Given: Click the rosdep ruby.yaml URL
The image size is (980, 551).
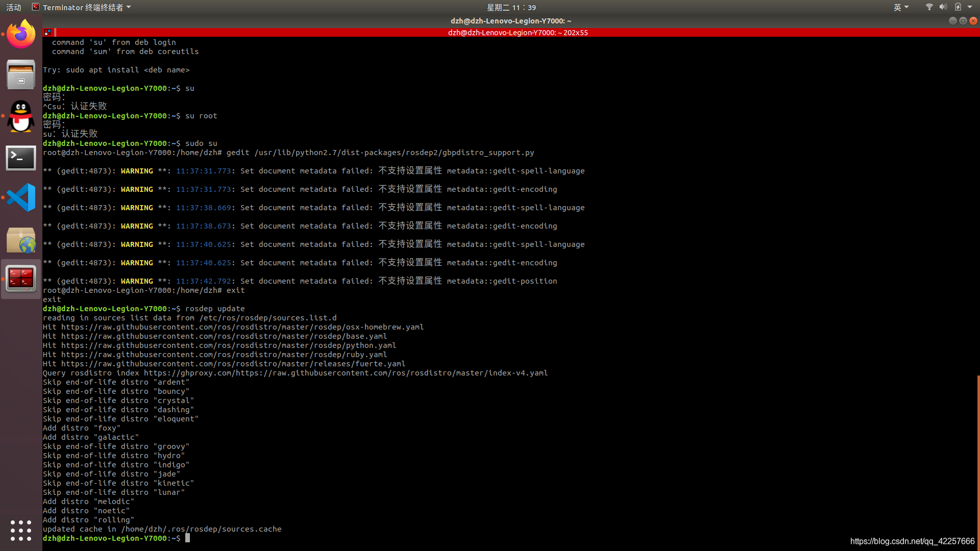Looking at the screenshot, I should tap(224, 355).
